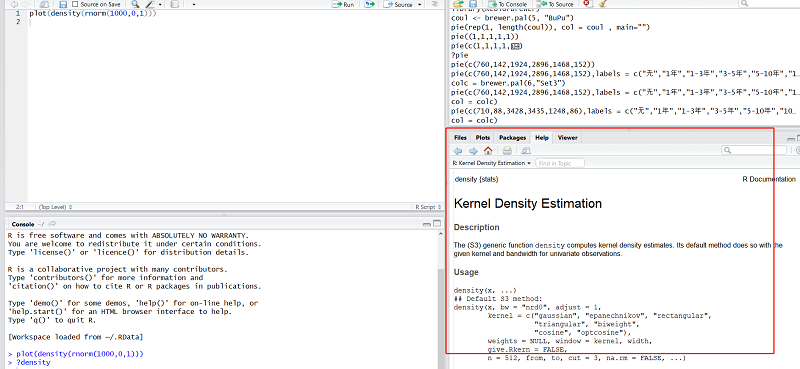
Task: Click the ?density console command line
Action: (x=29, y=362)
